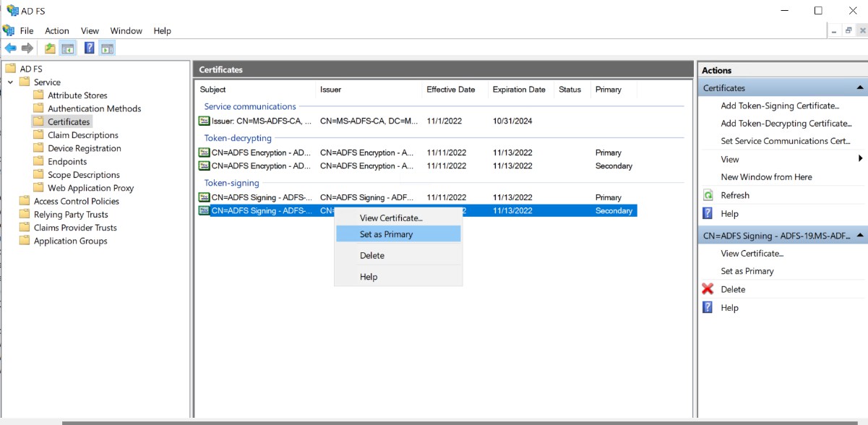Collapse the CN=ADFS Signing actions section
The width and height of the screenshot is (868, 425).
click(860, 235)
